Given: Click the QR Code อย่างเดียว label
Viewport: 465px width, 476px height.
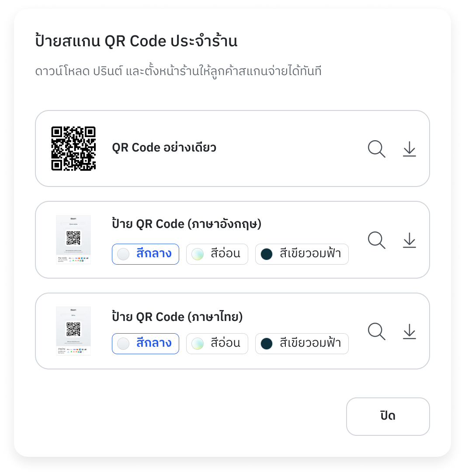Looking at the screenshot, I should [164, 148].
